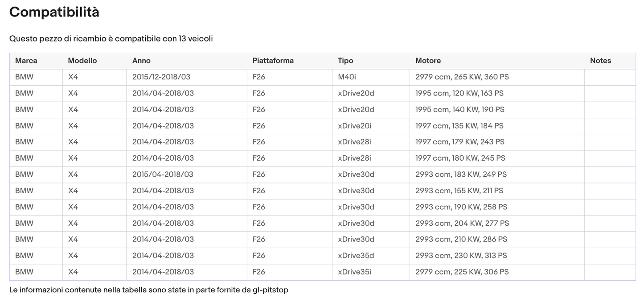The height and width of the screenshot is (299, 644).
Task: Click the xDrive20i type cell
Action: 354,126
